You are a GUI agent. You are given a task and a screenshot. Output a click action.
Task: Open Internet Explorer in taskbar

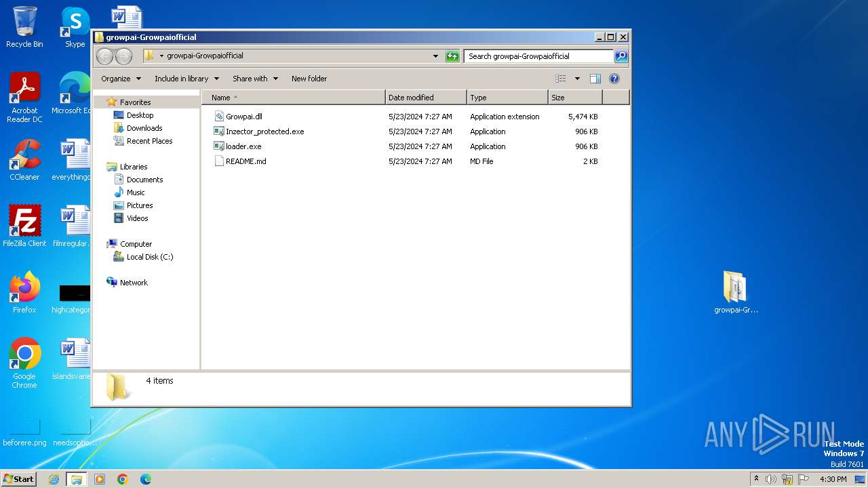click(x=54, y=479)
